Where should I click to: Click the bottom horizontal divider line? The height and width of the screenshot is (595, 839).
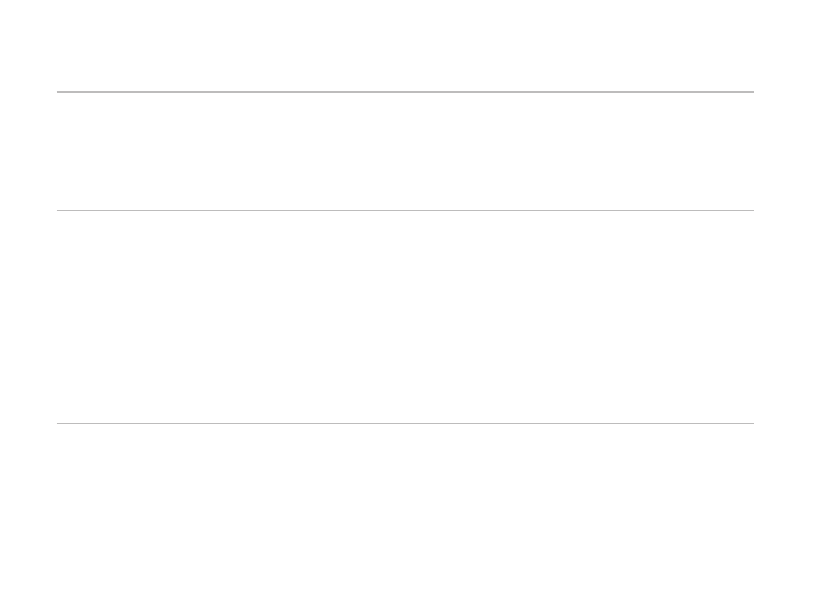pos(404,423)
